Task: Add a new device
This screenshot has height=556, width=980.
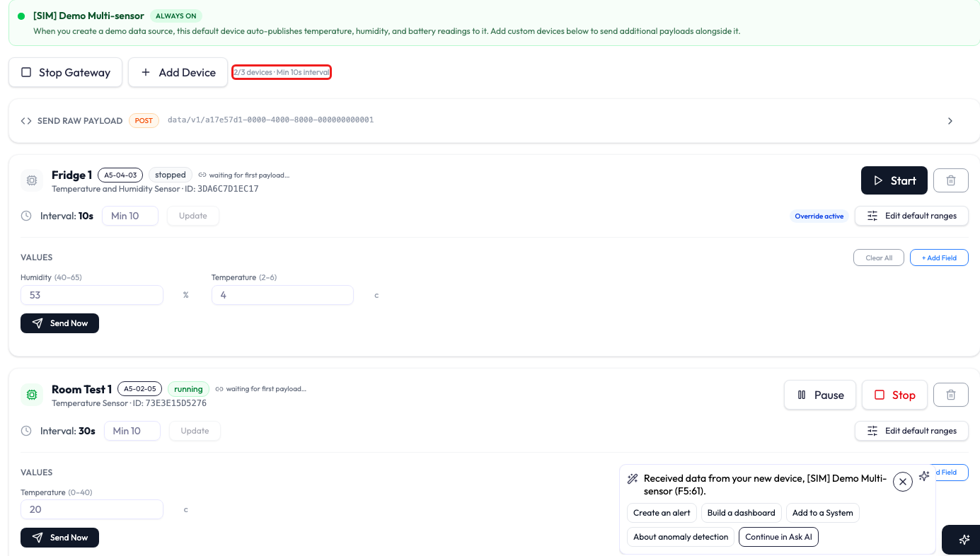Action: pyautogui.click(x=178, y=72)
